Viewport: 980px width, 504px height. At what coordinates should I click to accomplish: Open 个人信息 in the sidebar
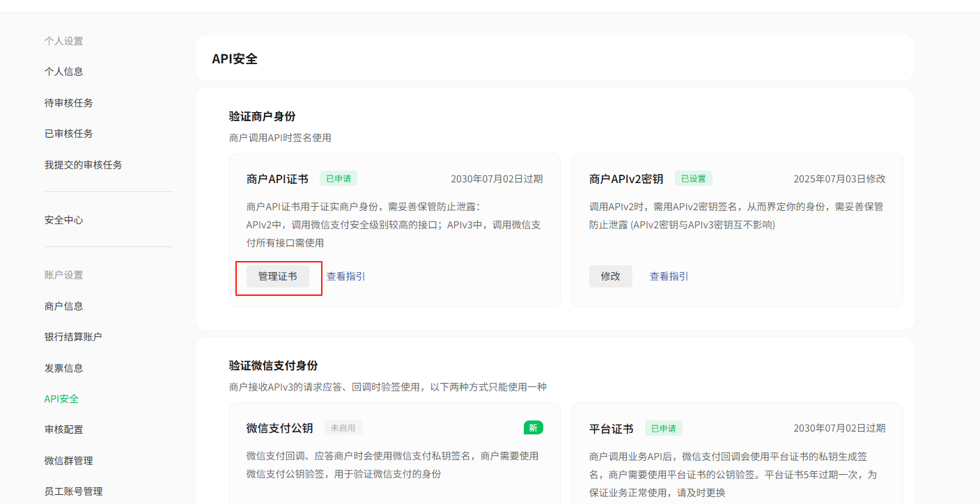coord(64,72)
